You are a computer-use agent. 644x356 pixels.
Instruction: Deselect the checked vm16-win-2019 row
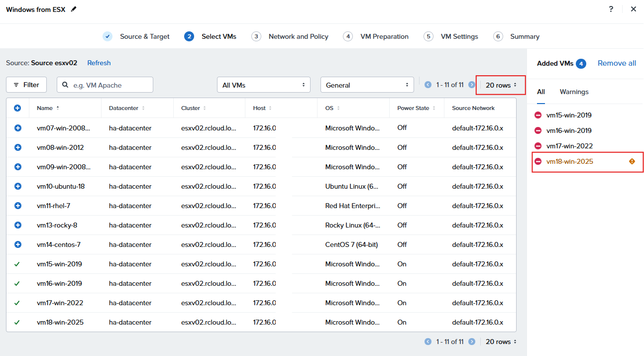click(17, 283)
